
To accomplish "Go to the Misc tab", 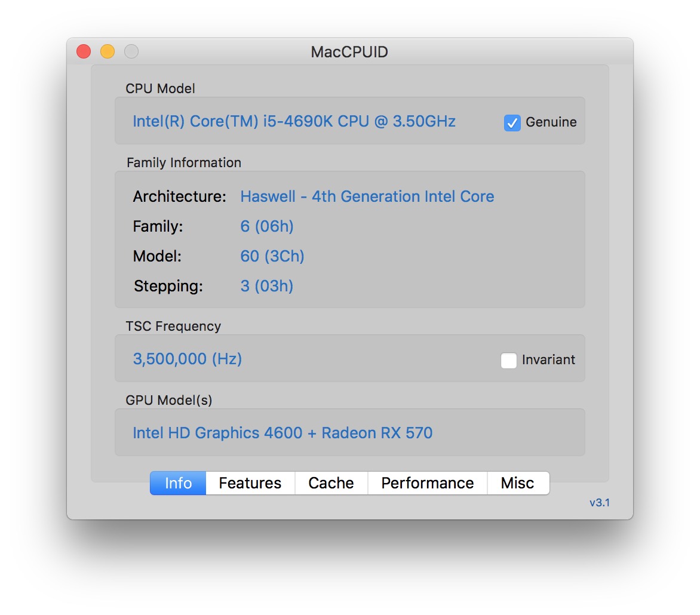I will point(517,483).
